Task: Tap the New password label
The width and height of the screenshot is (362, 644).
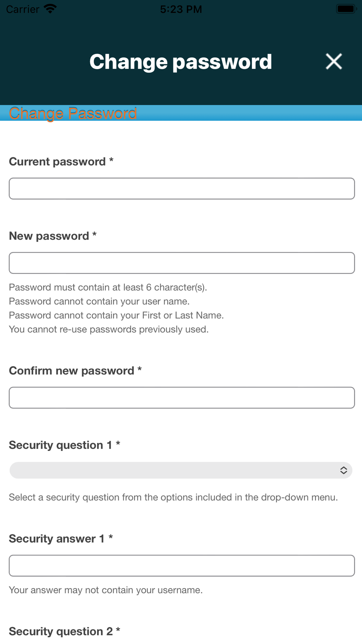Action: point(53,236)
